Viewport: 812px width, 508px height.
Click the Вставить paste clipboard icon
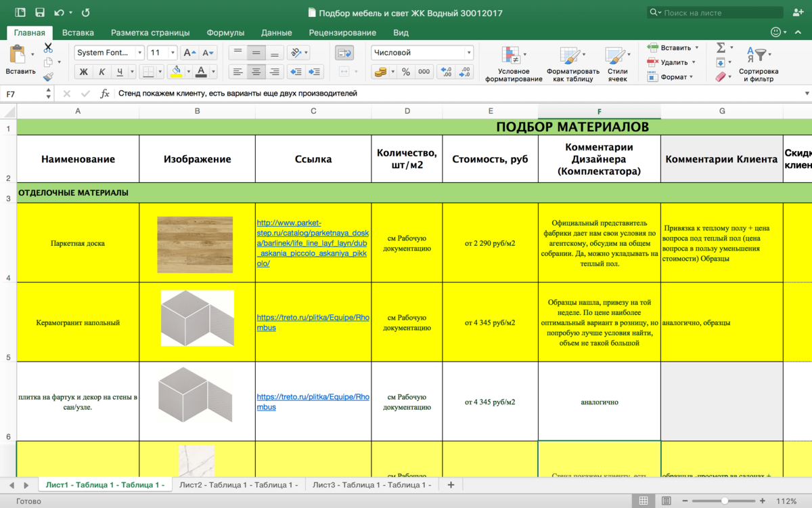18,54
